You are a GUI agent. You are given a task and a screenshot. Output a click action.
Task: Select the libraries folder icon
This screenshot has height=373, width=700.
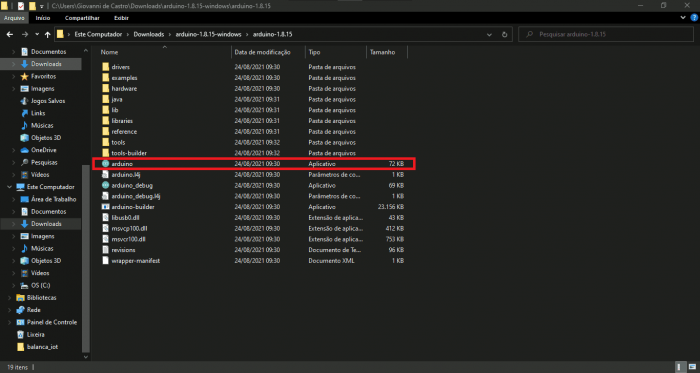point(105,121)
